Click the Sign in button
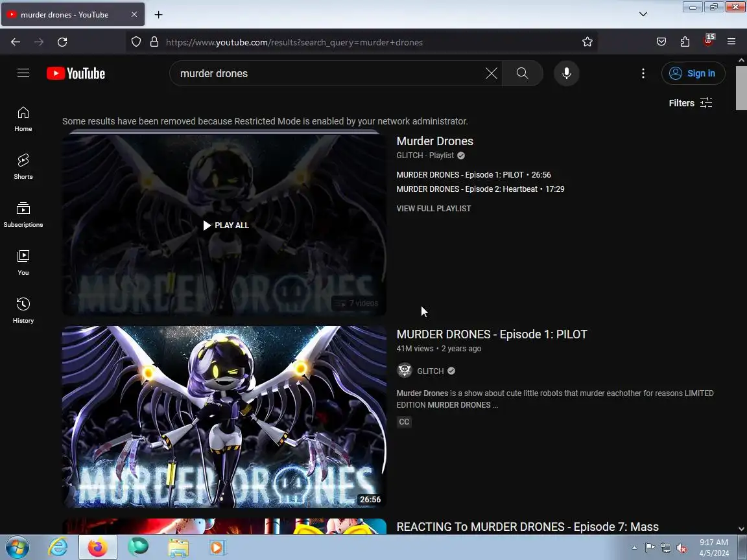The image size is (747, 560). point(693,73)
